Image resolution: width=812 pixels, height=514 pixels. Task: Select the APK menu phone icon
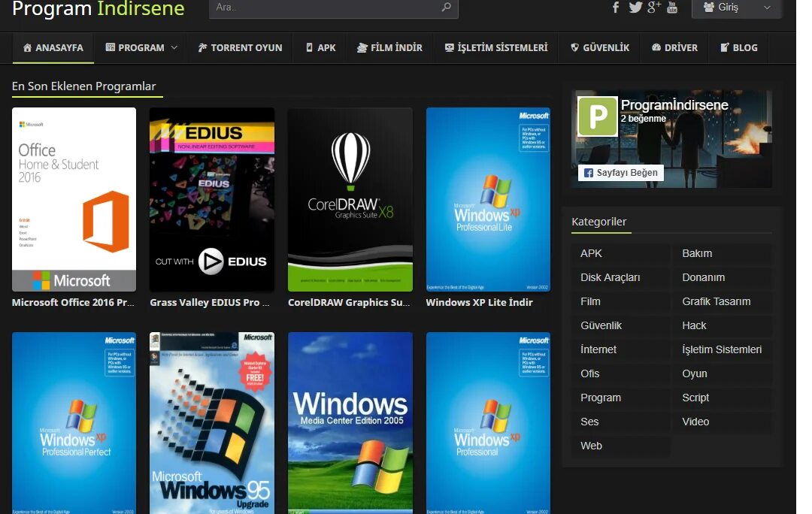(310, 47)
